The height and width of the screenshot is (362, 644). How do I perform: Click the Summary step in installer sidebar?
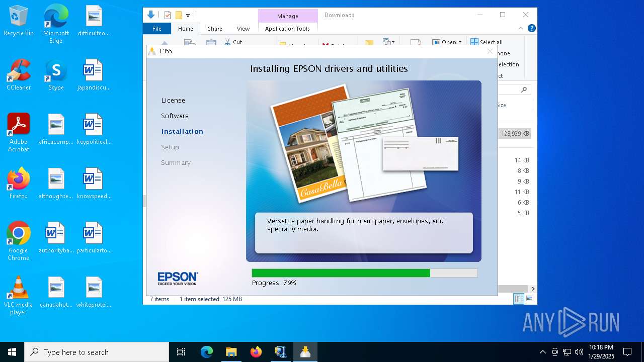click(176, 163)
